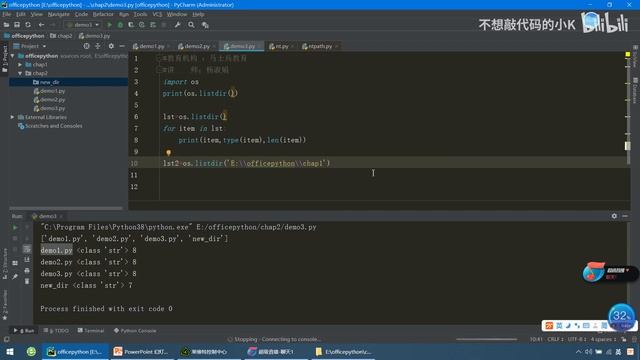Switch to PowerPoint in the taskbar
Viewport: 640px width, 360px height.
[x=142, y=351]
